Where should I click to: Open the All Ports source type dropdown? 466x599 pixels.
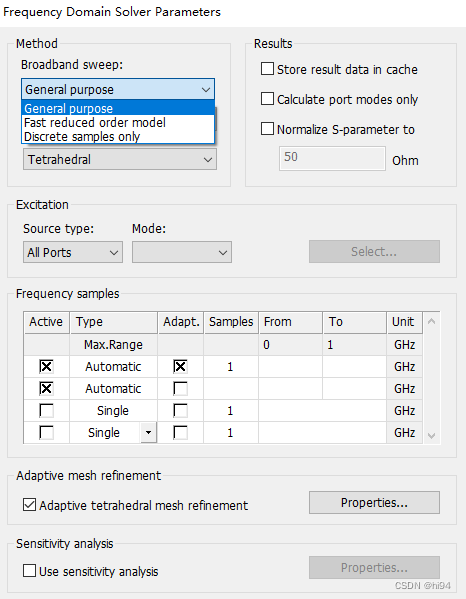(73, 252)
